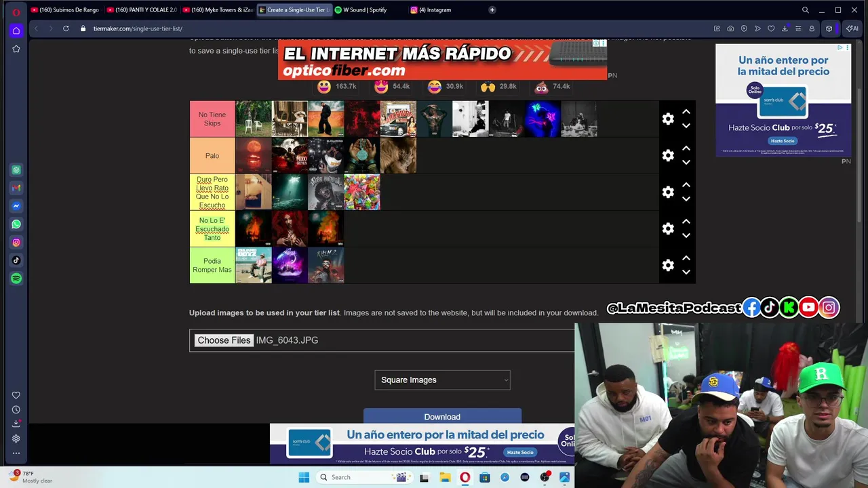Screen dimensions: 868x488
Task: Move Palo row up
Action: (x=686, y=148)
